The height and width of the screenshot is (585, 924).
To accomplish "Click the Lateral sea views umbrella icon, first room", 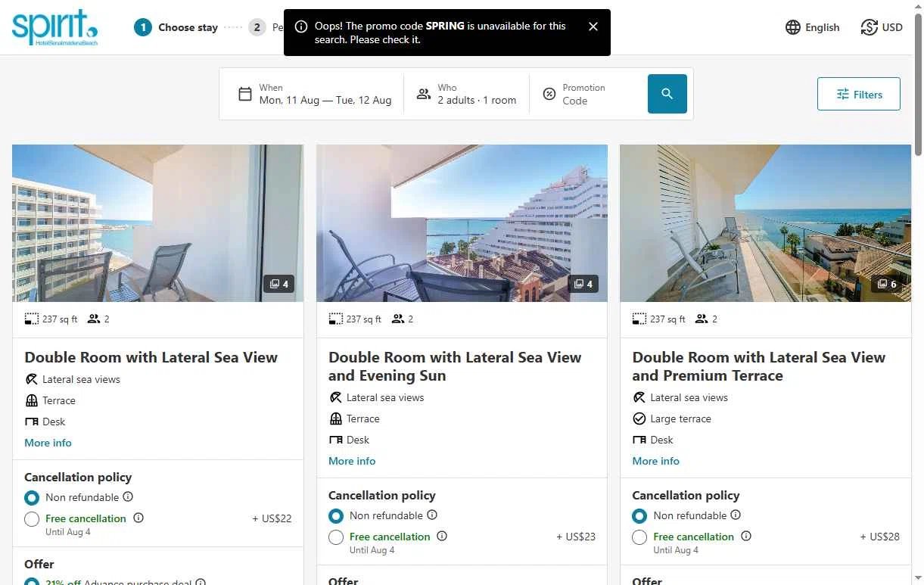I will (31, 379).
